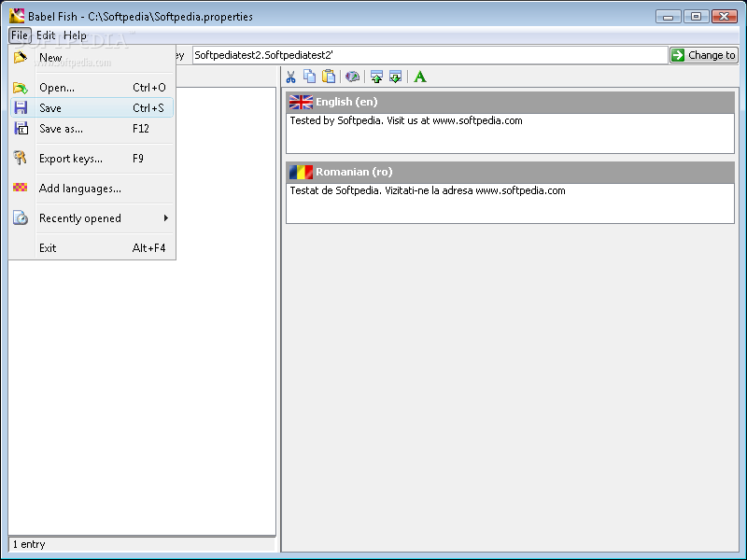Expand the Recently opened submenu arrow
The width and height of the screenshot is (747, 560).
tap(166, 217)
